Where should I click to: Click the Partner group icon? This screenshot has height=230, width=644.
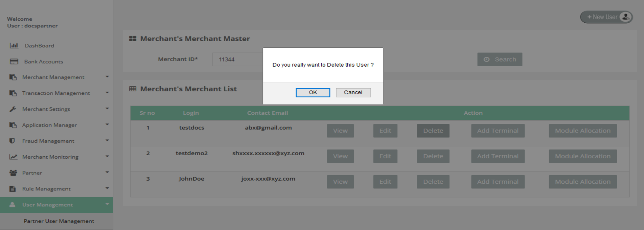click(13, 173)
